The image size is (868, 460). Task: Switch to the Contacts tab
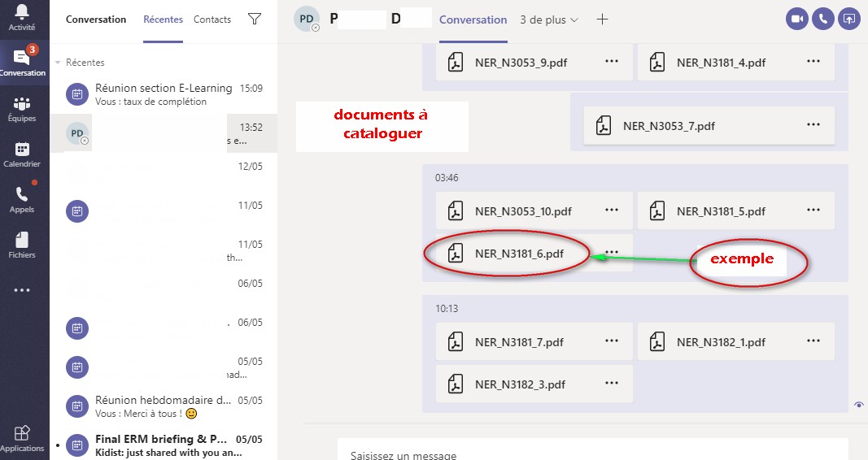pyautogui.click(x=212, y=20)
